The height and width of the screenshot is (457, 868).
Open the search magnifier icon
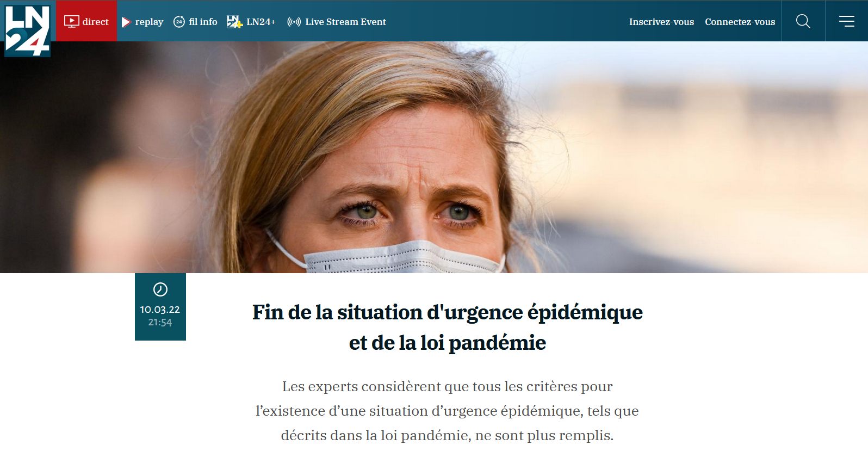pyautogui.click(x=803, y=21)
